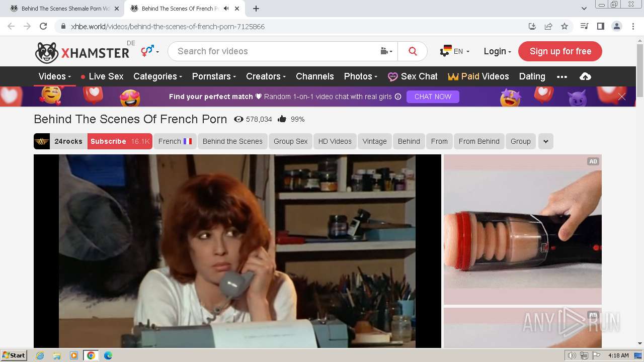Expand the tag list chevron

click(x=545, y=141)
